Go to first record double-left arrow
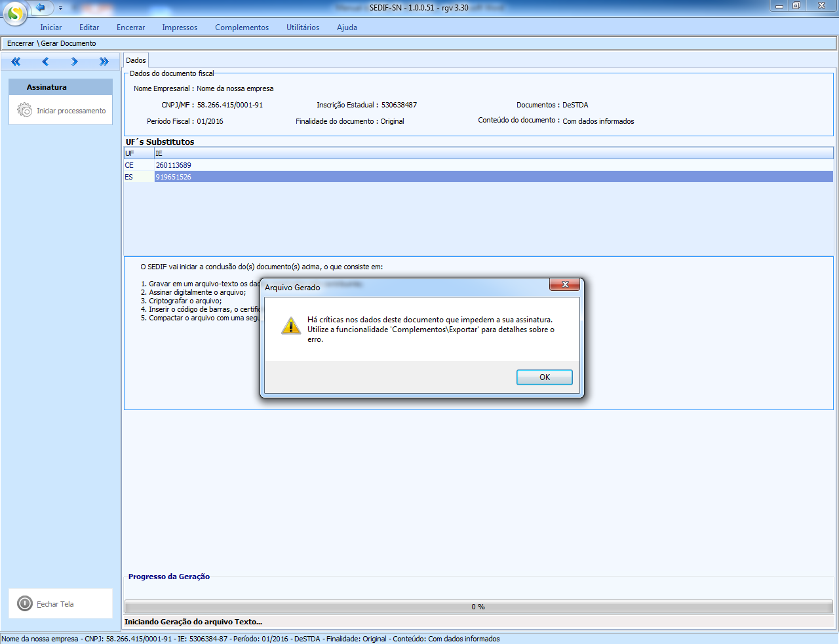The image size is (839, 644). pyautogui.click(x=16, y=62)
